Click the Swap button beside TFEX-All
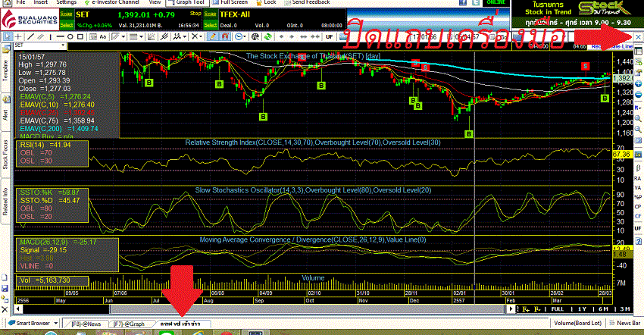Screen dimensions: 644x335 (x=211, y=14)
